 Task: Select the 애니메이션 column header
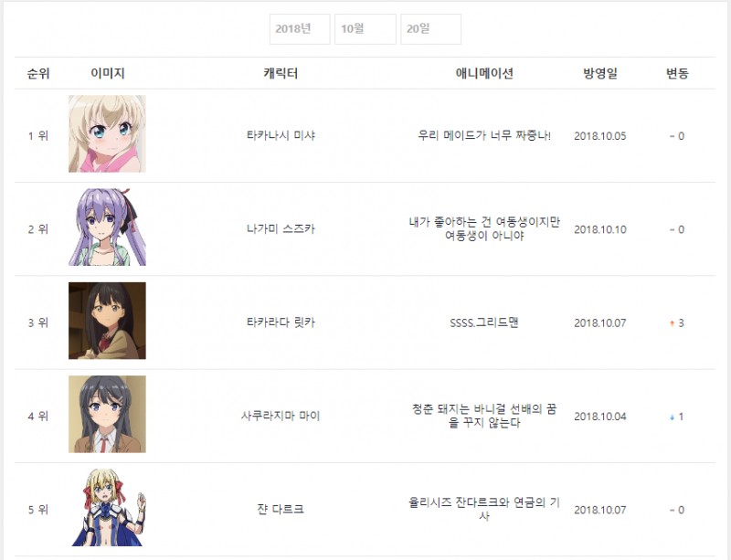tap(484, 73)
